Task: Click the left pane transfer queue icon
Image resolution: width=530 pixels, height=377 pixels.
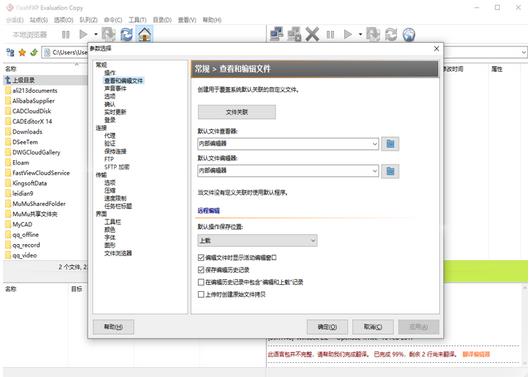Action: [109, 34]
